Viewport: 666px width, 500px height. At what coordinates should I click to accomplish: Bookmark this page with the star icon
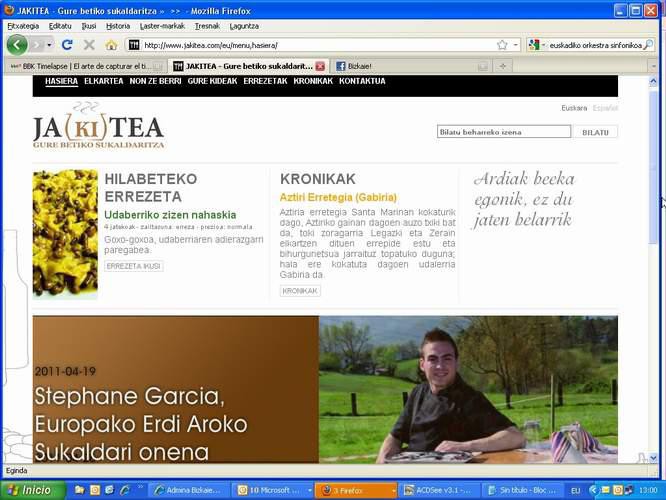(x=502, y=45)
